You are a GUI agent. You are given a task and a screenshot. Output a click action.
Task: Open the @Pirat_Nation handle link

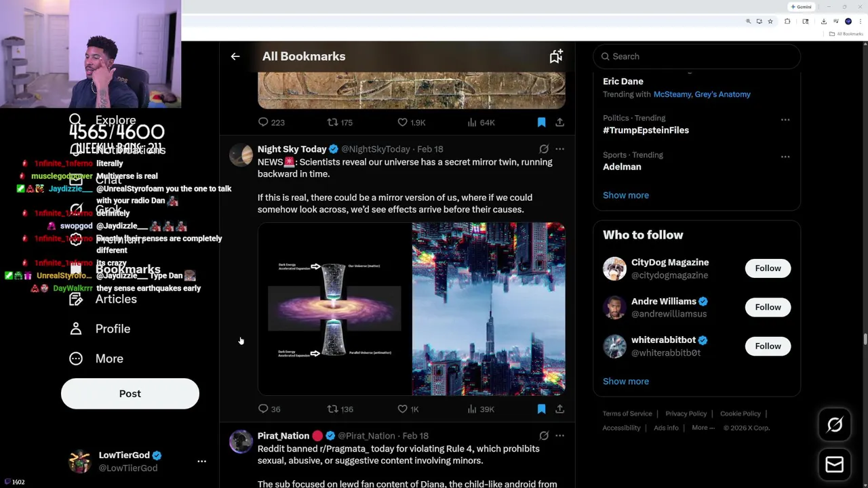click(x=366, y=436)
